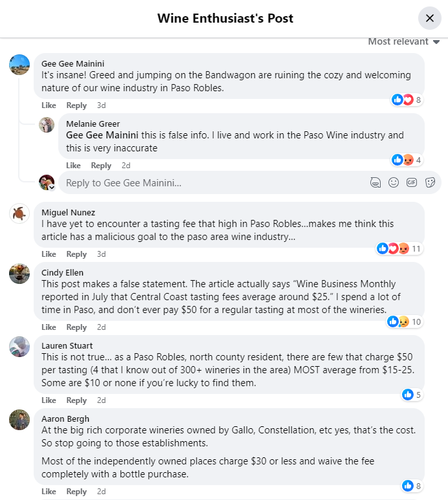Screen dimensions: 448x500
Task: Switch commenting profile via avatar arrow
Action: [x=52, y=188]
